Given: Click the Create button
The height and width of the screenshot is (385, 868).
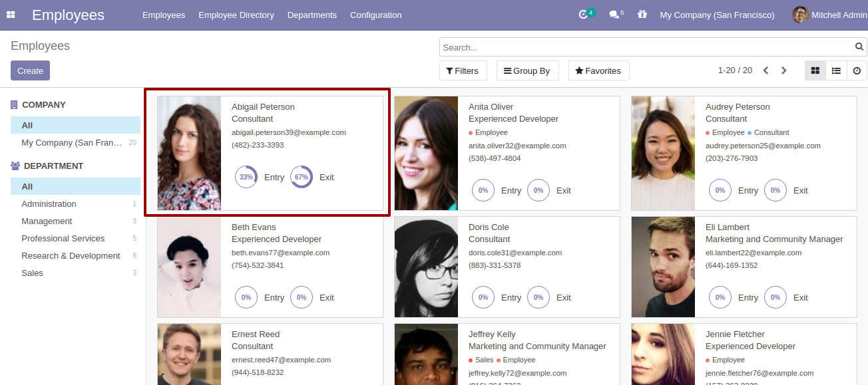Looking at the screenshot, I should coord(30,70).
